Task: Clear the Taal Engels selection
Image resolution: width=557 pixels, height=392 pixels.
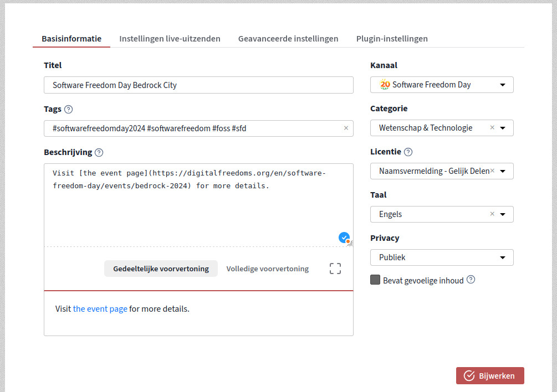Action: coord(492,214)
